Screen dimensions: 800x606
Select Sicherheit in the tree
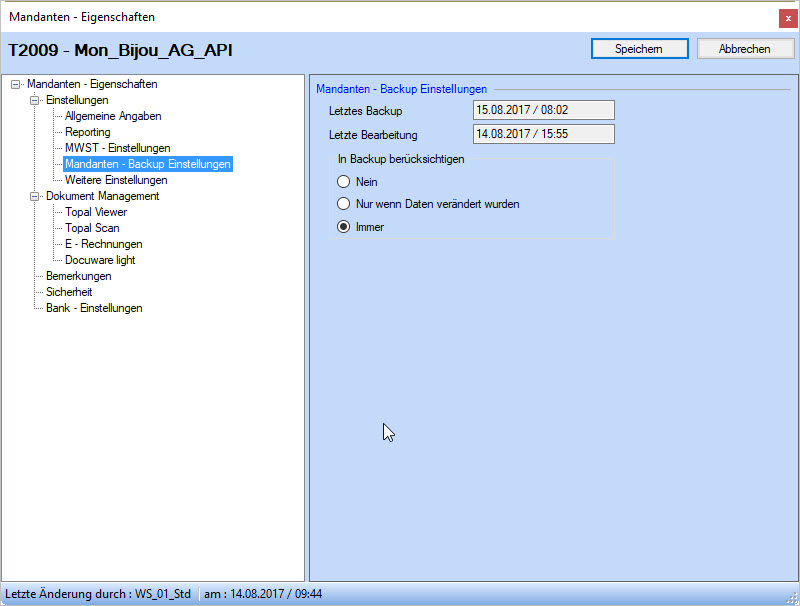pos(69,292)
